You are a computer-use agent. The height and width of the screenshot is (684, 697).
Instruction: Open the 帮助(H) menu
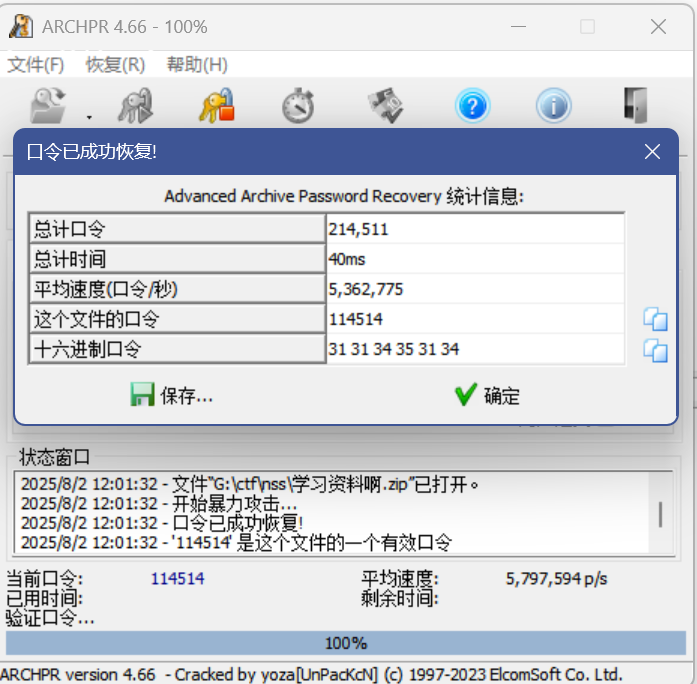pos(197,65)
